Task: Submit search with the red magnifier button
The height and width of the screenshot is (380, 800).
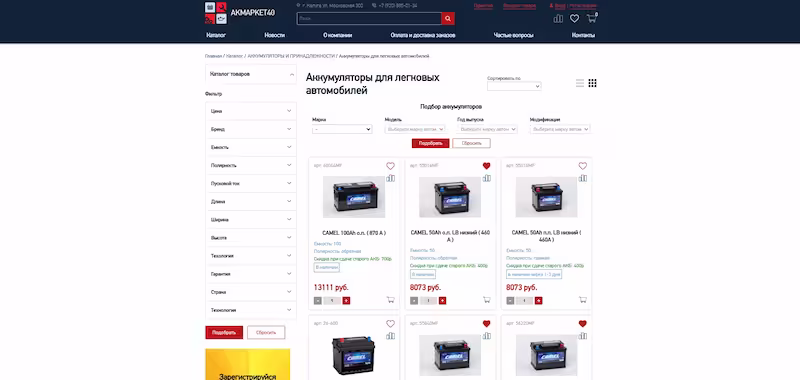Action: click(x=448, y=19)
